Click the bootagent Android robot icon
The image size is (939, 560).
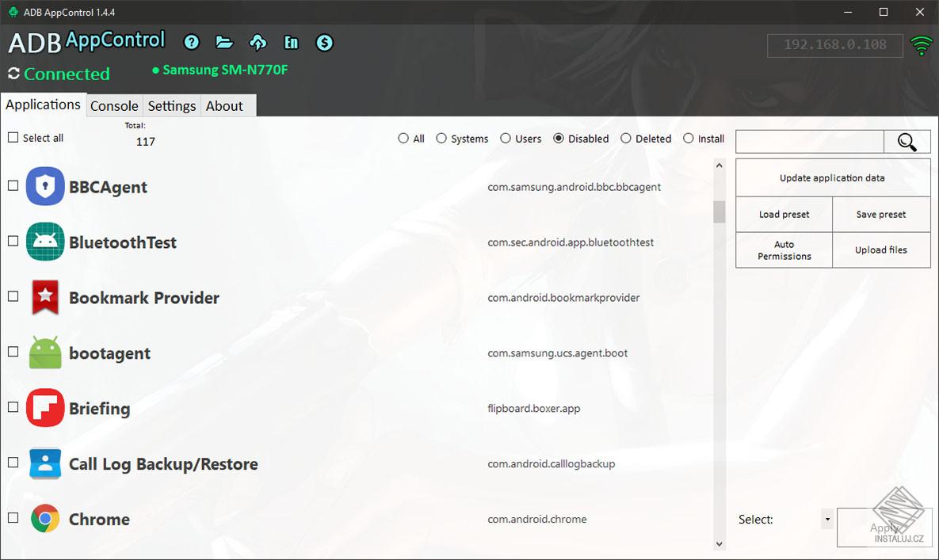click(x=45, y=352)
